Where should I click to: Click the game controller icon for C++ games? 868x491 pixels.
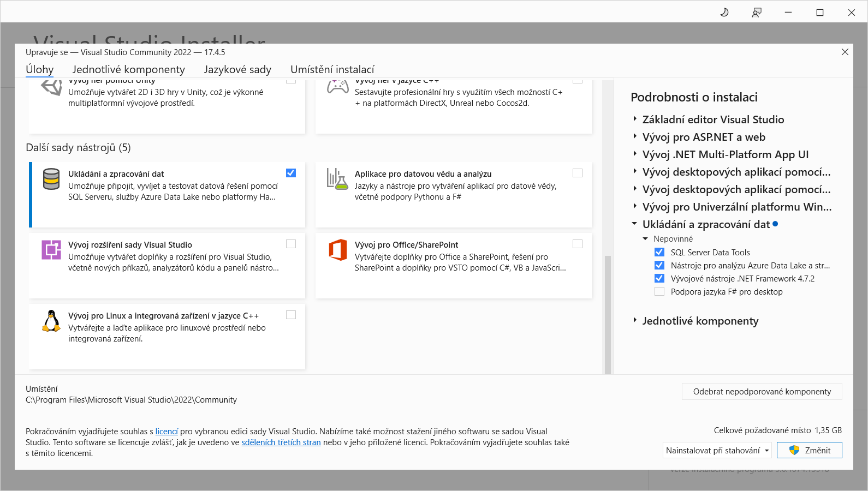point(337,87)
